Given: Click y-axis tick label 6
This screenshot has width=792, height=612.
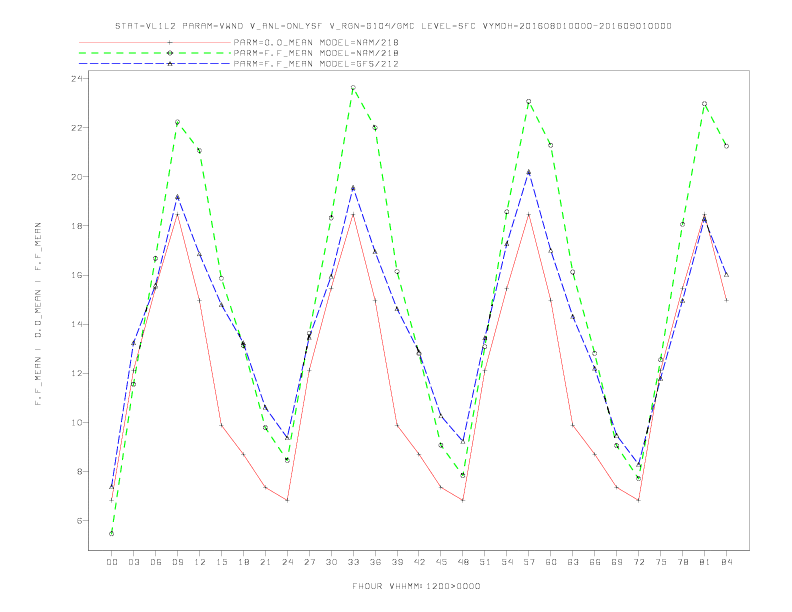Looking at the screenshot, I should coord(79,521).
